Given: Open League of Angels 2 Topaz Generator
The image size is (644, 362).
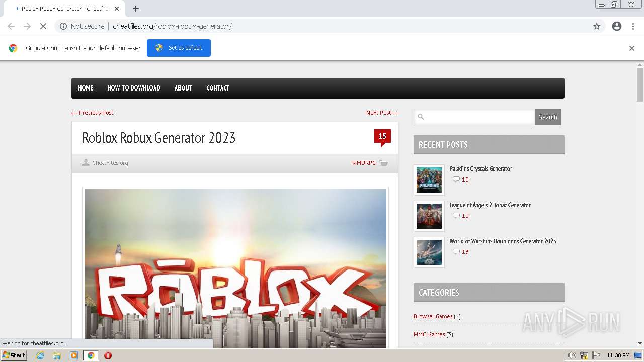Looking at the screenshot, I should click(490, 205).
